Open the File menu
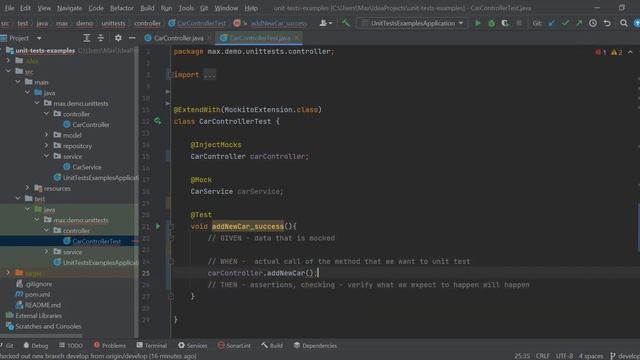 pos(9,8)
